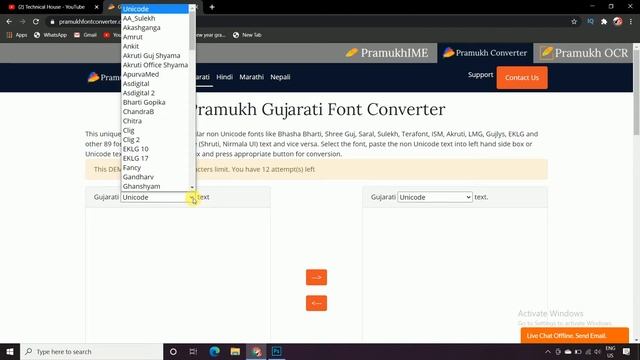The image size is (640, 360).
Task: Open the browser extensions puzzle icon
Action: (x=604, y=22)
